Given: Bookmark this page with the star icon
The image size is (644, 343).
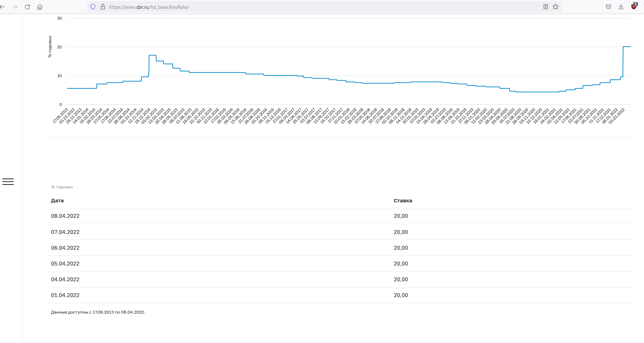Looking at the screenshot, I should [x=556, y=7].
